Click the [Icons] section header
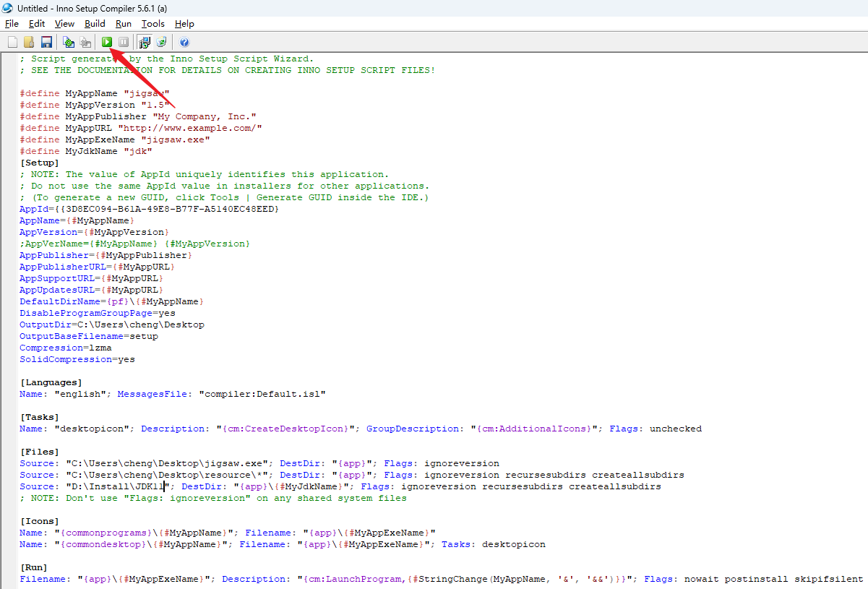868x589 pixels. pos(40,521)
